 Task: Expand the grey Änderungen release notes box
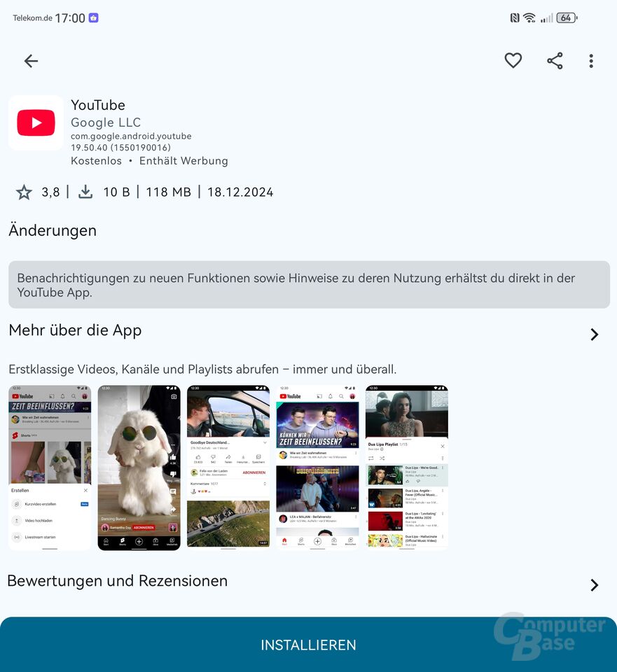coord(308,284)
